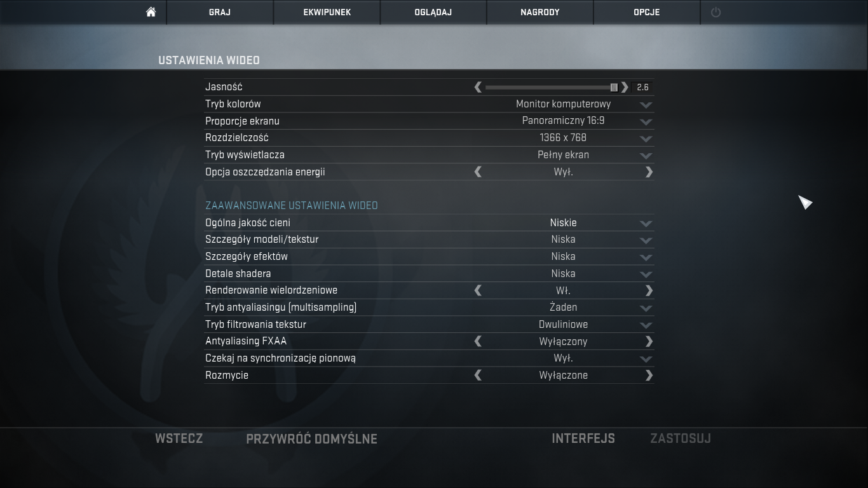Go to the home screen icon
The image size is (868, 488).
tap(151, 12)
